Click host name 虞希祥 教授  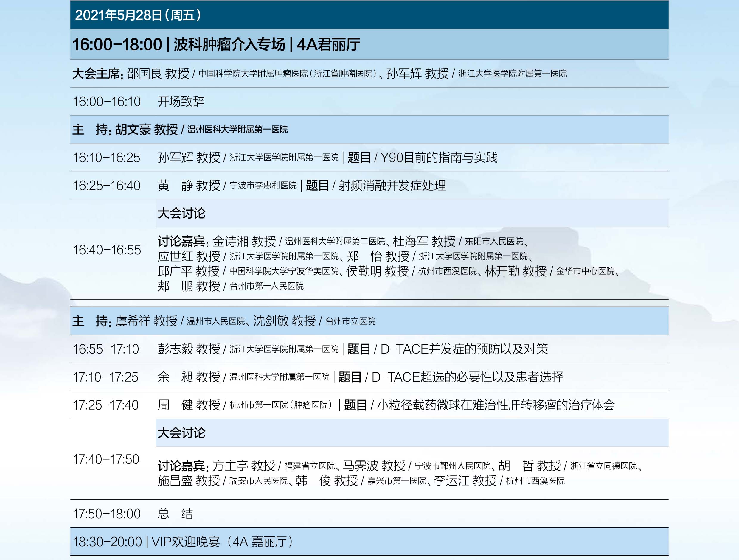pos(146,321)
